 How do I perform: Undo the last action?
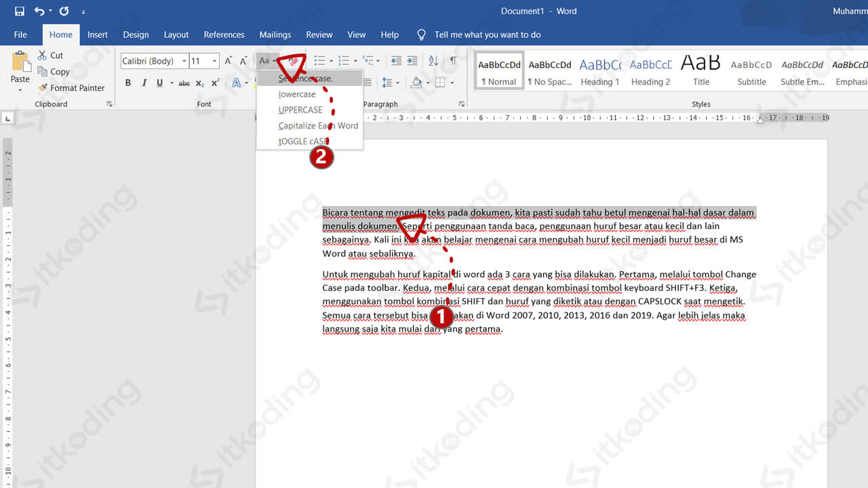(39, 12)
